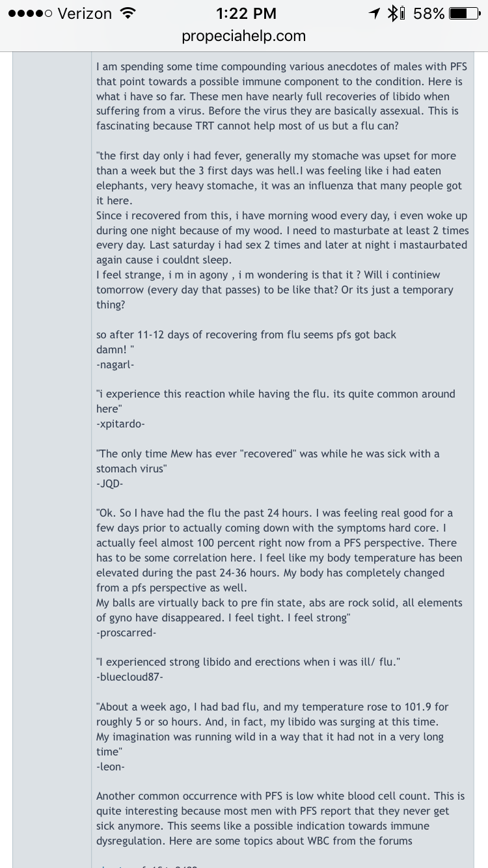488x868 pixels.
Task: Click the -xpitardo- username attribution
Action: pos(120,424)
